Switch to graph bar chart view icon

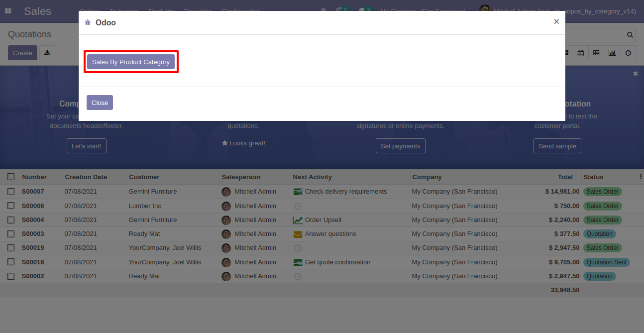[x=612, y=53]
